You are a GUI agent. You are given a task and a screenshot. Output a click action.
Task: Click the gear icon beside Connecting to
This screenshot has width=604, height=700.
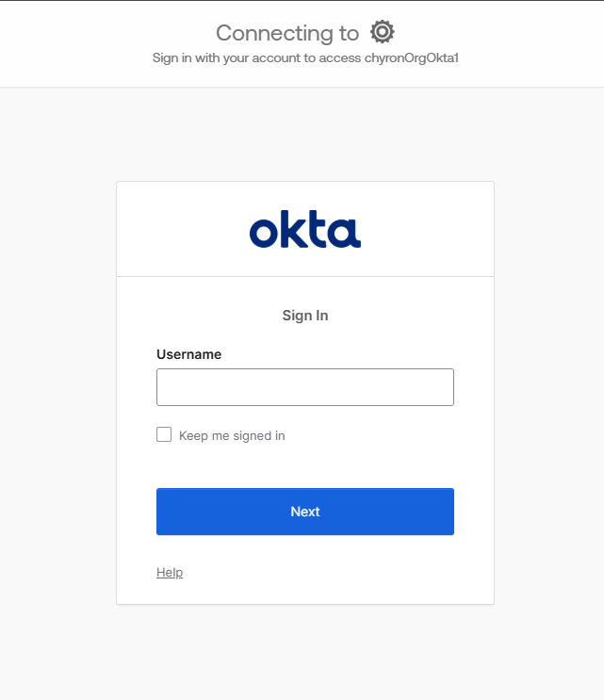(x=382, y=32)
